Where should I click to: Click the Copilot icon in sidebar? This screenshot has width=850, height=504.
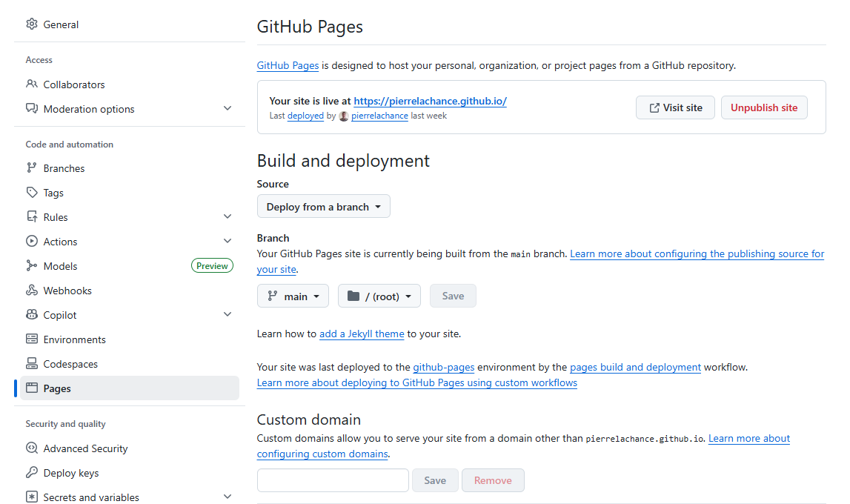coord(32,314)
